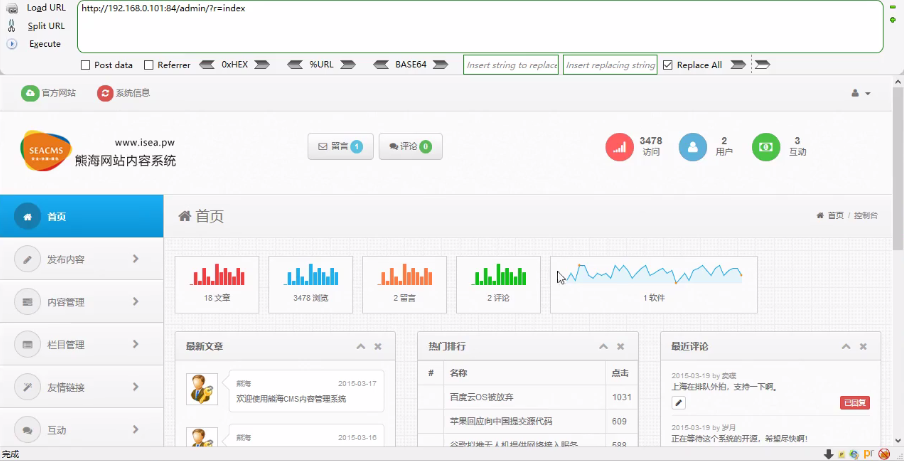The image size is (904, 461).
Task: Open the user account dropdown at top right
Action: pyautogui.click(x=861, y=93)
